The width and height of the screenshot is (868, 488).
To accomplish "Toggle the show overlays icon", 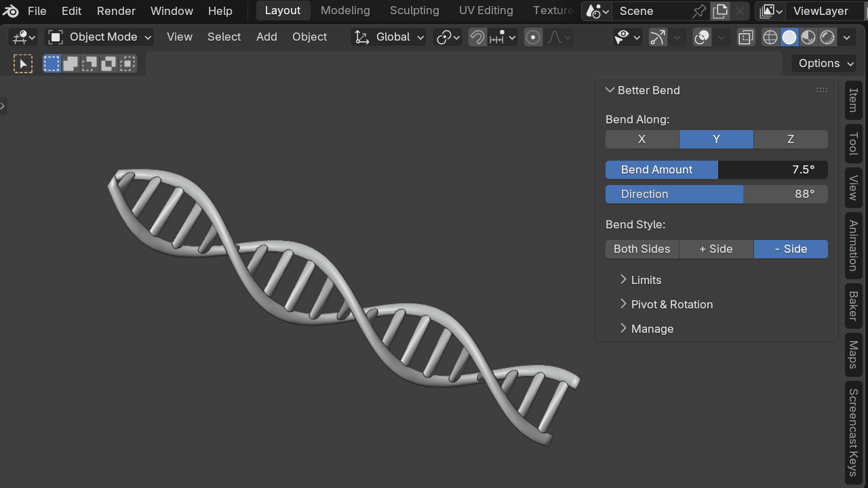I will [x=703, y=37].
